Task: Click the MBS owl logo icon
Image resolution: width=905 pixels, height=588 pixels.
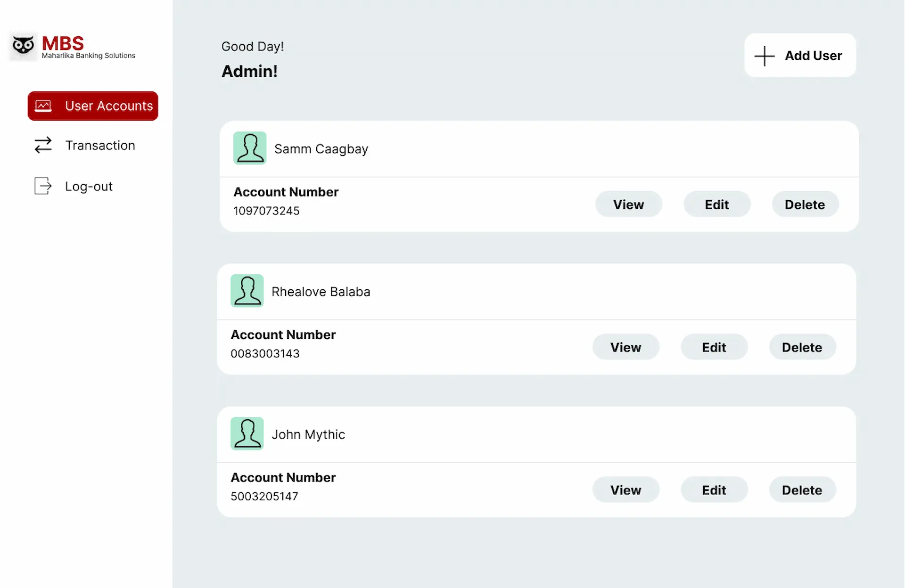Action: pos(23,46)
